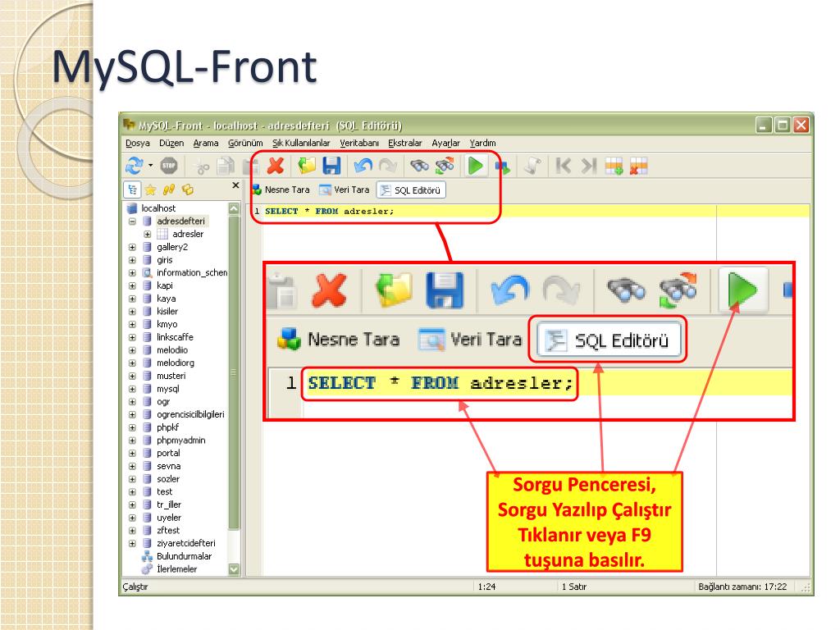Click the localhost server icon

click(x=132, y=208)
